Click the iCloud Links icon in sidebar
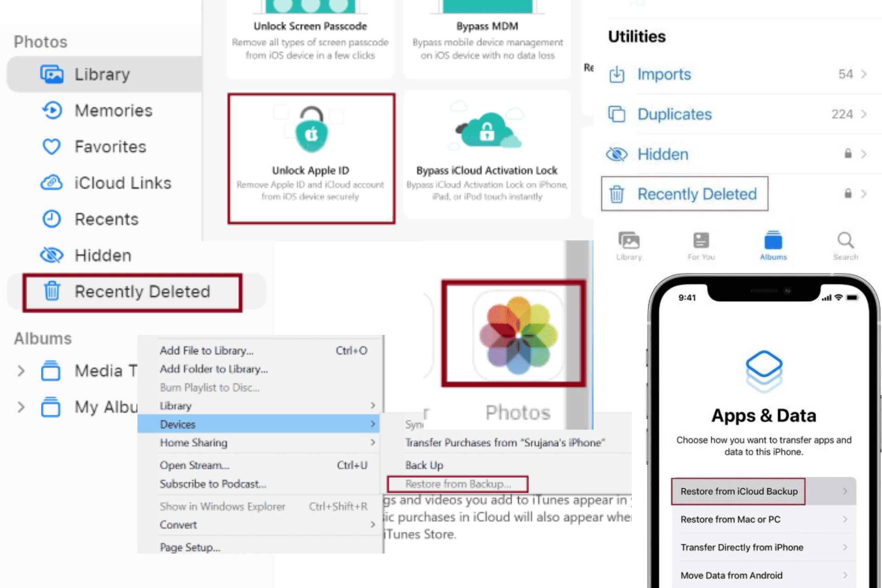Screen dimensions: 882x588 click(x=52, y=182)
